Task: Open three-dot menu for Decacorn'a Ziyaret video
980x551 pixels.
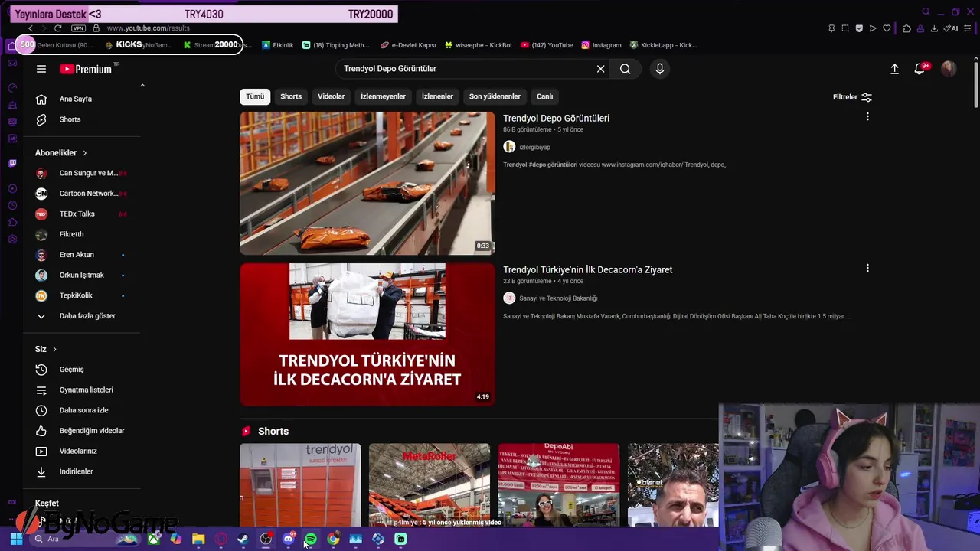Action: [x=867, y=269]
